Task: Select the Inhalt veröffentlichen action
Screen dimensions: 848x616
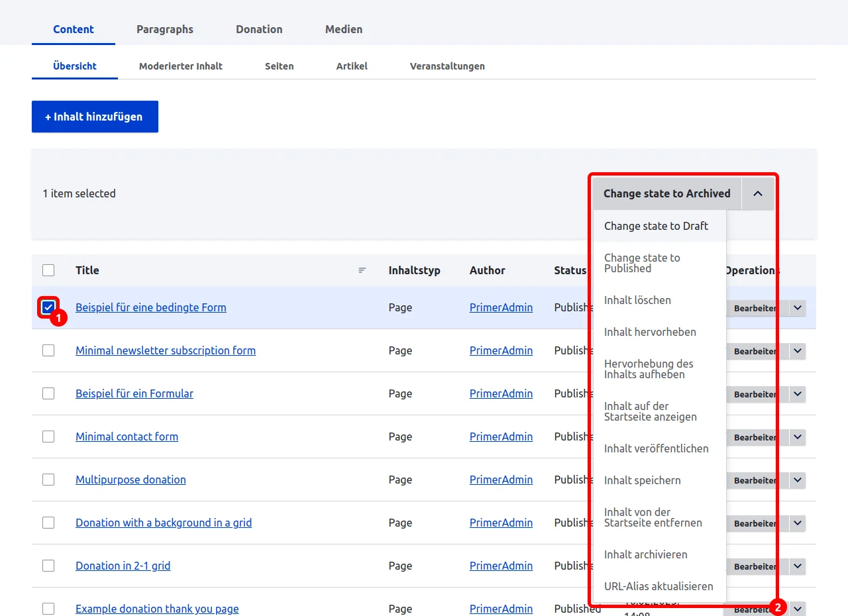Action: click(660, 448)
